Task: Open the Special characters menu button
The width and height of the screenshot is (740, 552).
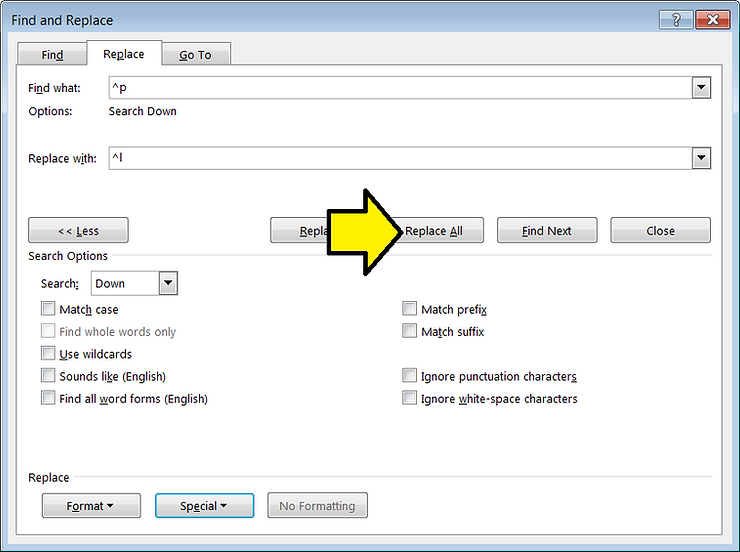Action: [204, 506]
